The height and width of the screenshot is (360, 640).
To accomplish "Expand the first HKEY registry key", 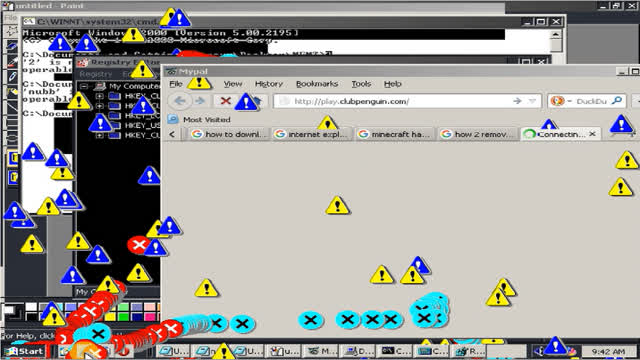I will click(100, 96).
